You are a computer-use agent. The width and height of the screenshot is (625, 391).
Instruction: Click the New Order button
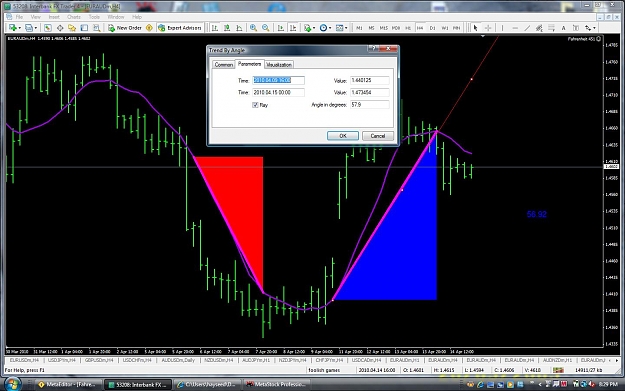125,28
